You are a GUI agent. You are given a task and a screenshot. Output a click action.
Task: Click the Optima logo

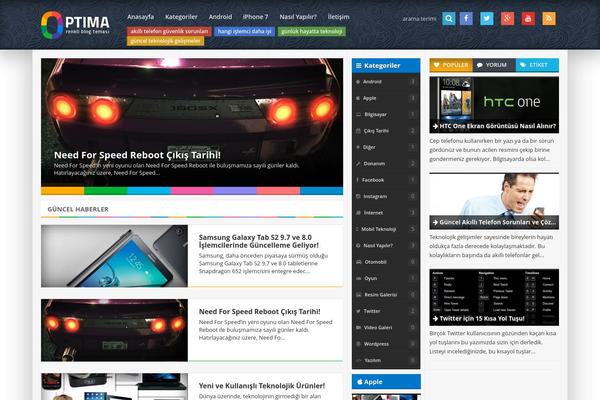[75, 25]
